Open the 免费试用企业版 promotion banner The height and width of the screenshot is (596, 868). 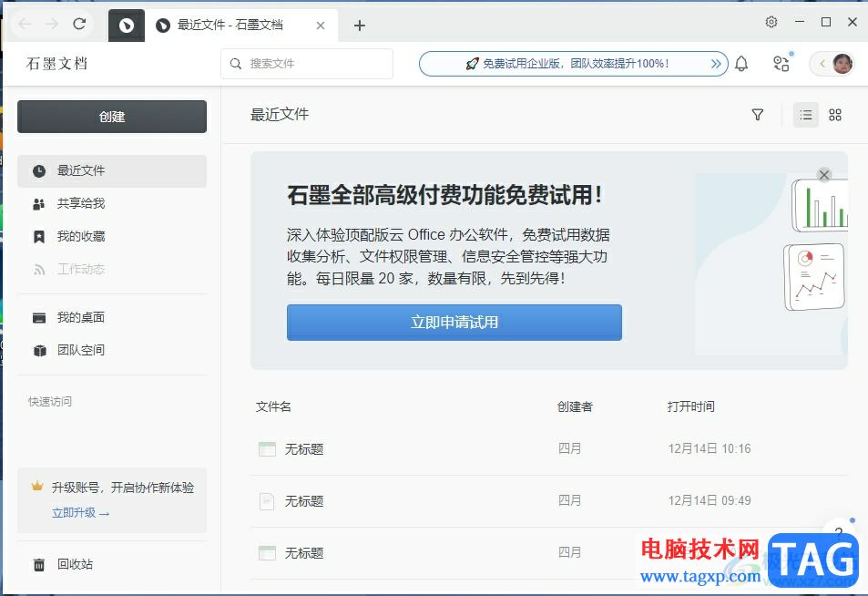pos(574,64)
